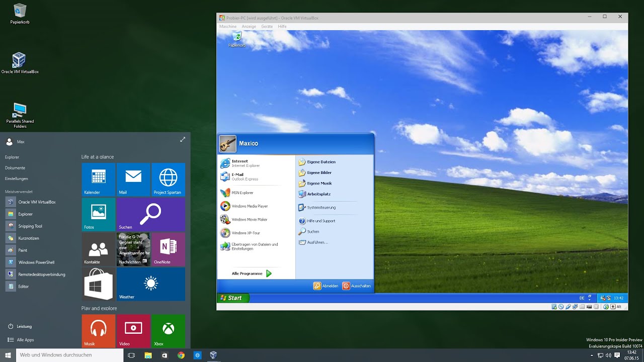Viewport: 644px width, 362px height.
Task: Click the Max user account entry
Action: (15, 142)
